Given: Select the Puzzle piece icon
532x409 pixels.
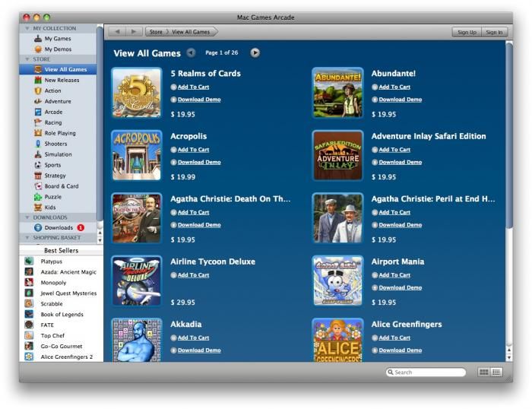Looking at the screenshot, I should point(38,197).
